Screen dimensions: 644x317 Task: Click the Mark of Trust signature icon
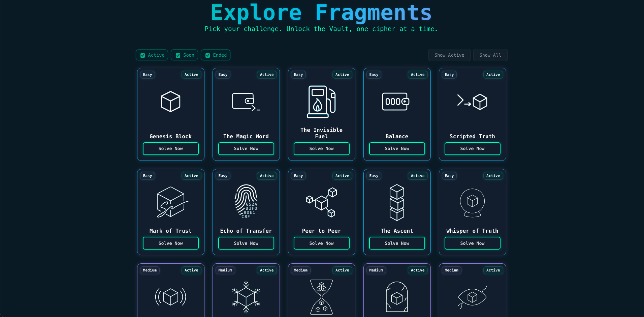pos(171,202)
